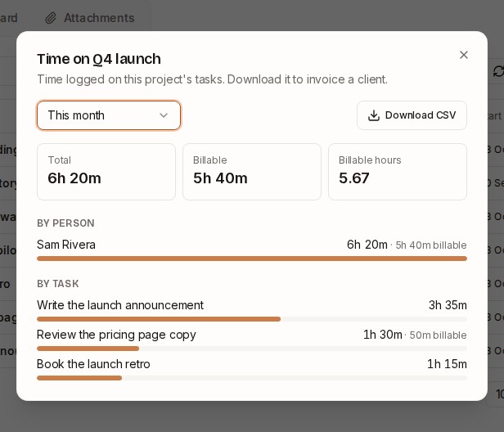Click Sam Rivera in By Person
504x432 pixels.
66,245
